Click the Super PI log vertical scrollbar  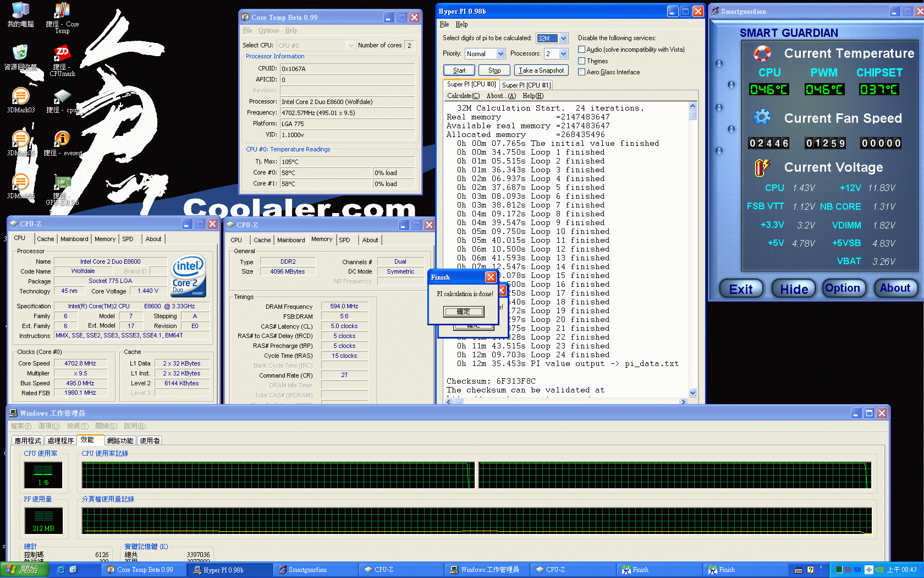(x=693, y=249)
